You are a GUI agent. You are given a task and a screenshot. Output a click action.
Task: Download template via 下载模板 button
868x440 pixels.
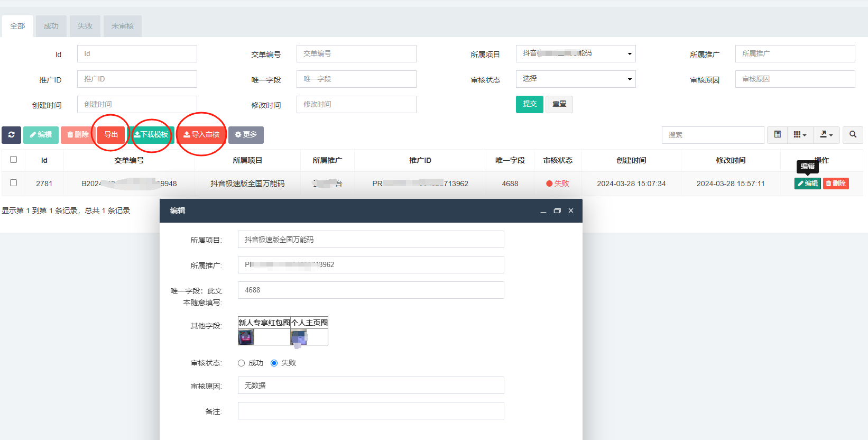(x=151, y=135)
